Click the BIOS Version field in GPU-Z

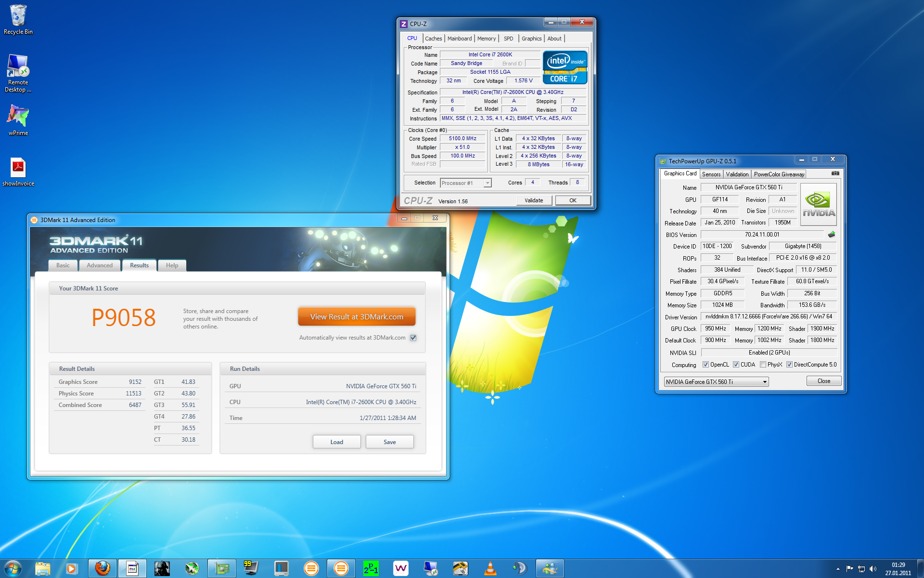(x=762, y=235)
